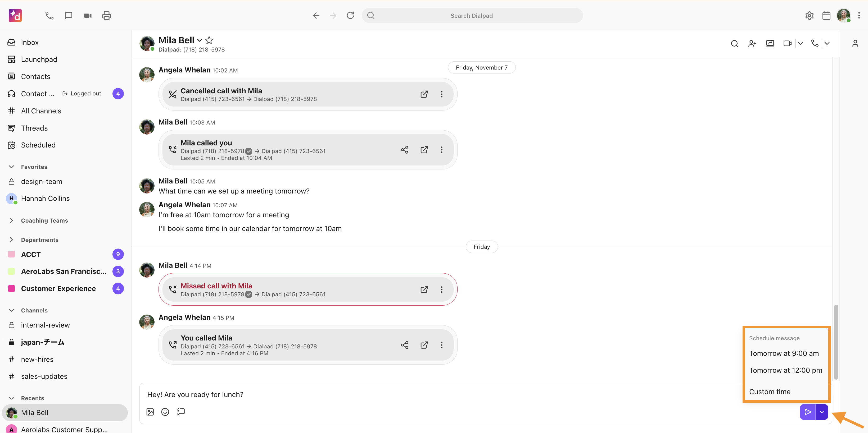The width and height of the screenshot is (868, 433).
Task: Open Cancelled call with Mila in new window
Action: 424,94
